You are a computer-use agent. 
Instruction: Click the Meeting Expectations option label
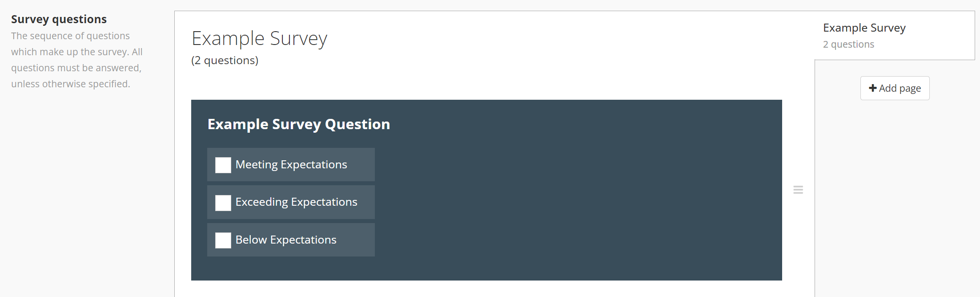coord(291,165)
